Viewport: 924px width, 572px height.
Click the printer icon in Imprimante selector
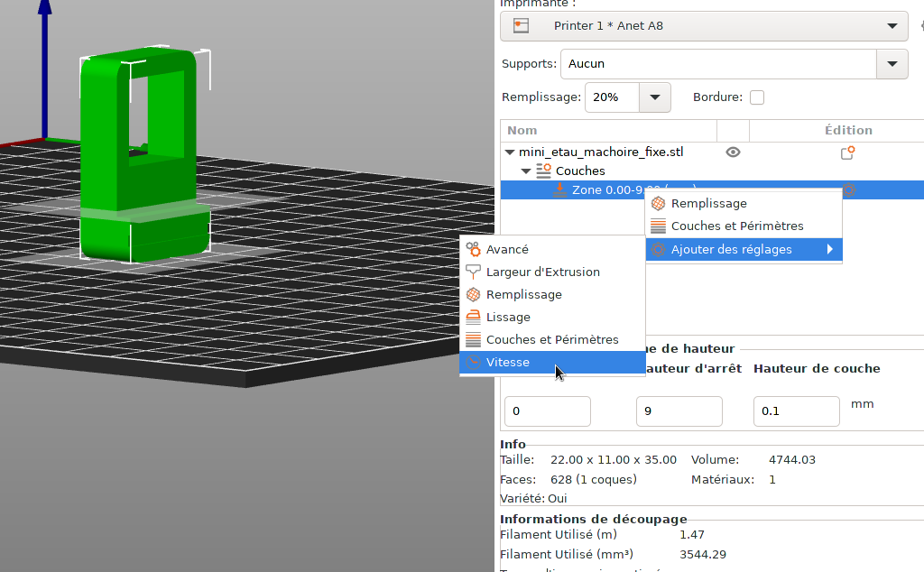(x=521, y=26)
